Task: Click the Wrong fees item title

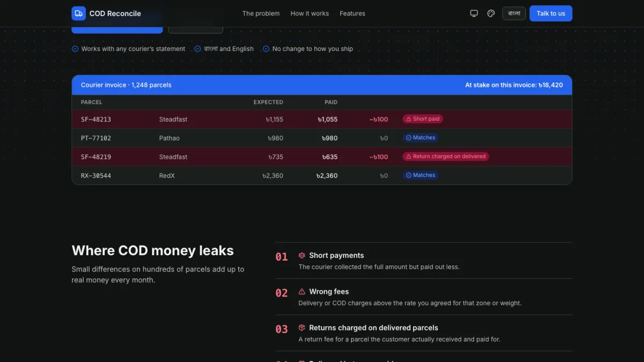Action: [329, 292]
